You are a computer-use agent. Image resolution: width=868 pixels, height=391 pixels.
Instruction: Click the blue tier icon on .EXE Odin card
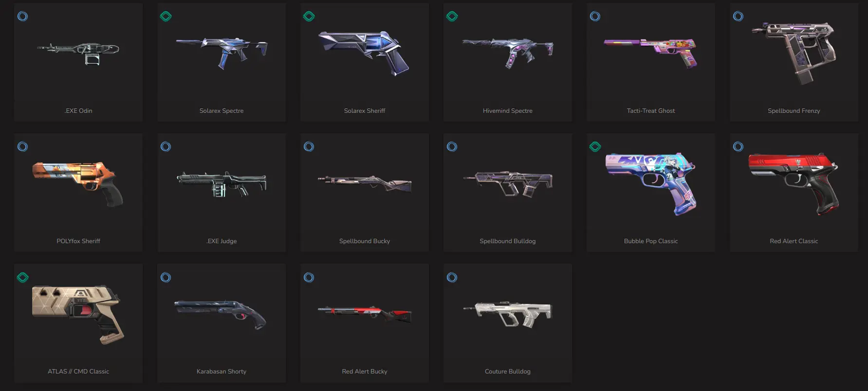click(x=22, y=17)
